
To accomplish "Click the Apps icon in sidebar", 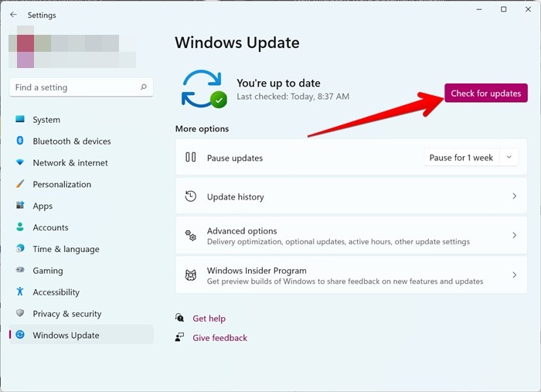I will pyautogui.click(x=20, y=206).
